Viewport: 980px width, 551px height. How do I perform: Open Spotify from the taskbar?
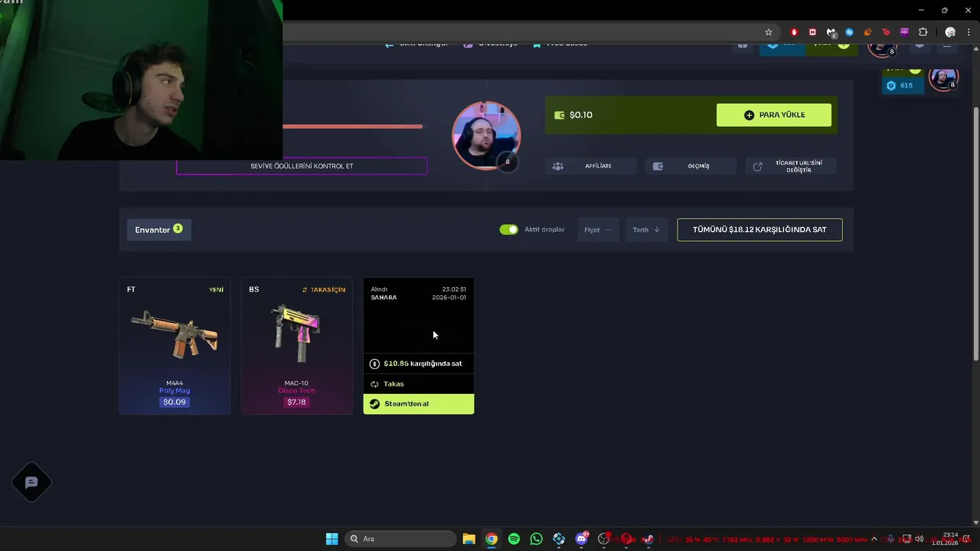coord(514,539)
